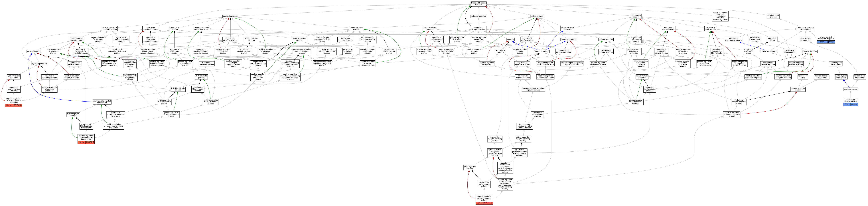Click the 'metabolic process' node

230,16
